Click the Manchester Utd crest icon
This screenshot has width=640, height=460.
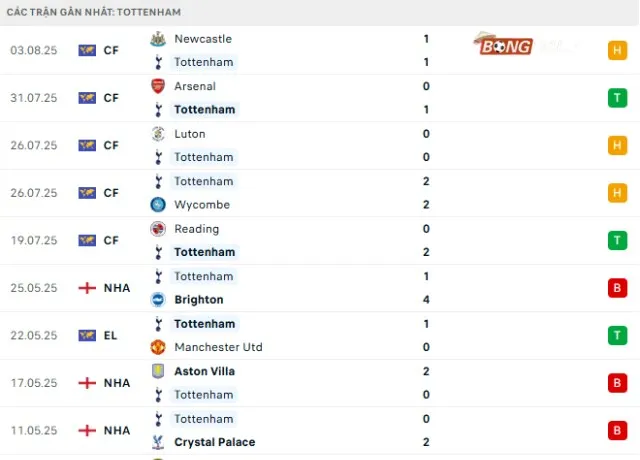[157, 347]
